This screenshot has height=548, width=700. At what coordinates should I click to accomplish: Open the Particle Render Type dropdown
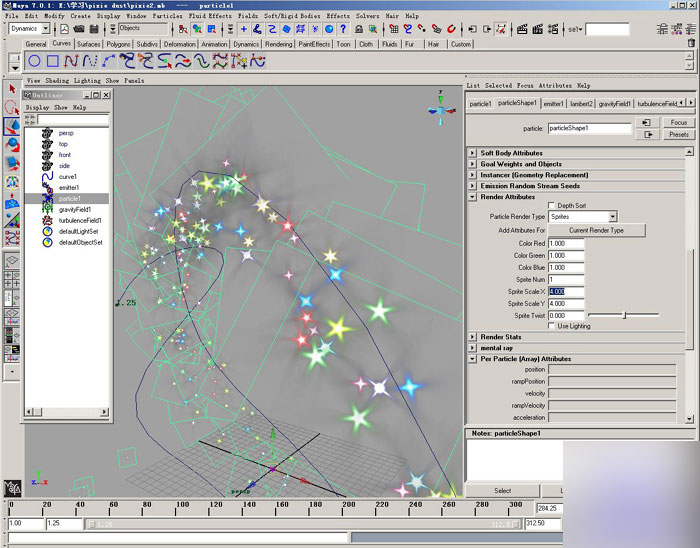tap(583, 216)
